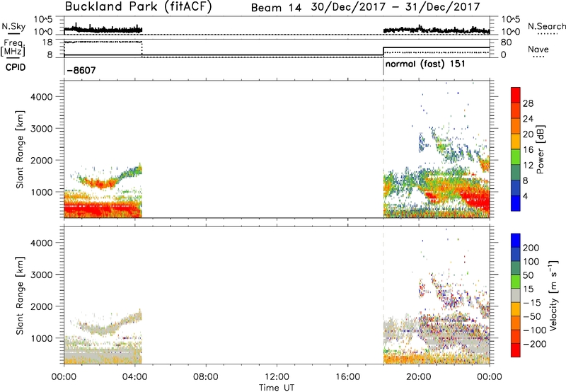Click the 'Velocity [m s-1]' color bar label
The image size is (566, 392).
(x=553, y=295)
